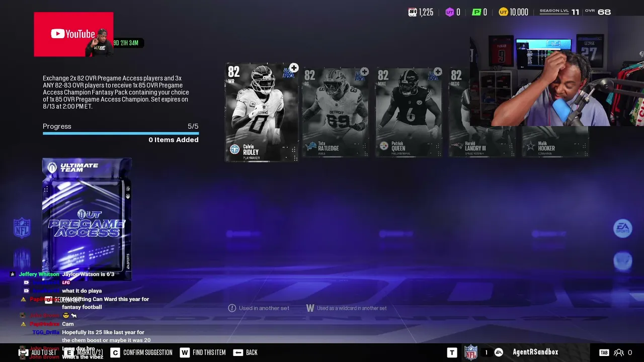
Task: Click the T key prompt icon
Action: 452,352
